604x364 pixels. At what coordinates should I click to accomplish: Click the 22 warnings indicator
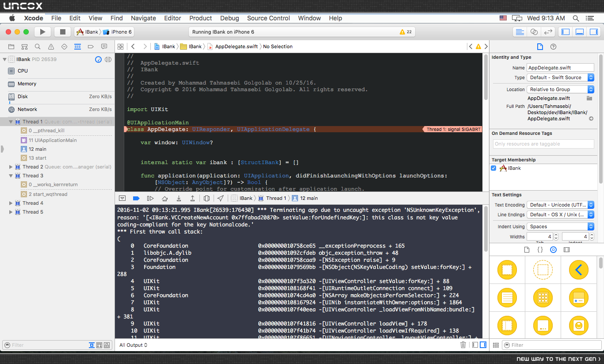[405, 32]
